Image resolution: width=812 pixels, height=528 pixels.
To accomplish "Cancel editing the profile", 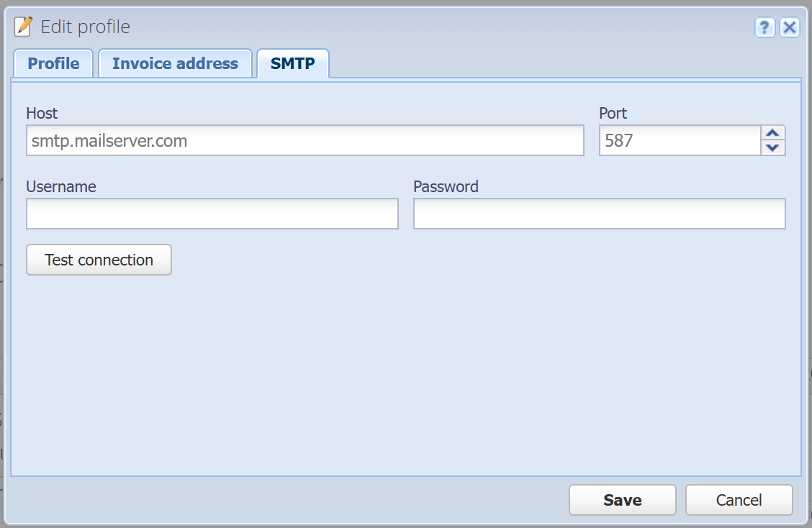I will click(x=739, y=500).
